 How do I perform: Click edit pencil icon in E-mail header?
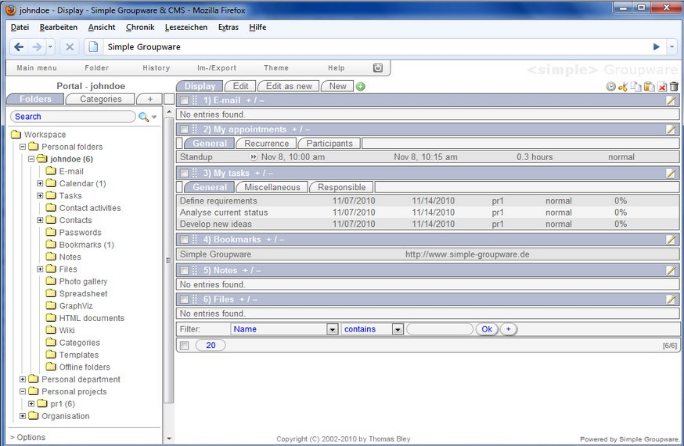[672, 101]
